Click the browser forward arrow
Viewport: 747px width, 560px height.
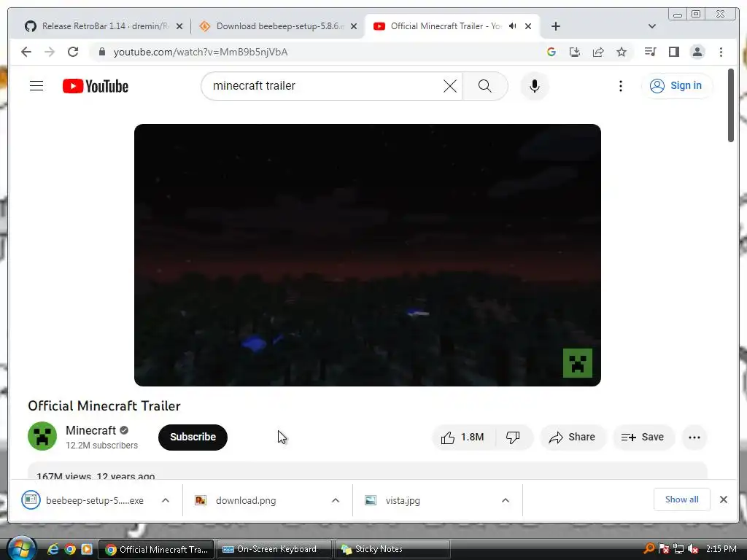(50, 52)
